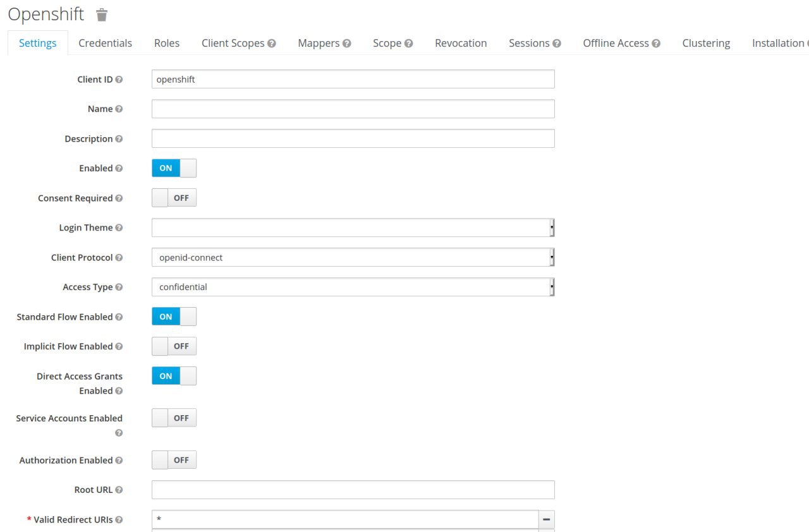Turn on Authorization Enabled switch
809x532 pixels.
(x=174, y=460)
